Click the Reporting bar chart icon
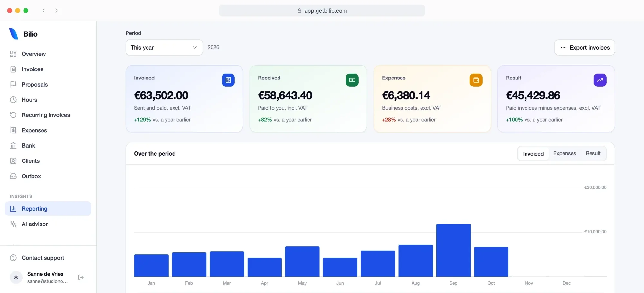Screen dimensions: 644x293 [13, 208]
